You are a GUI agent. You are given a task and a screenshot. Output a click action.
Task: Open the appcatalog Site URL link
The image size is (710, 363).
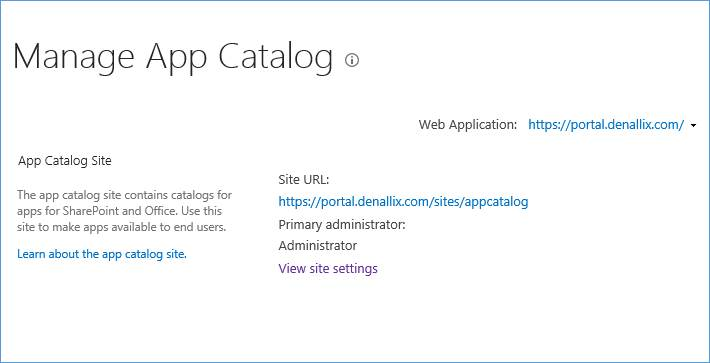pos(403,201)
